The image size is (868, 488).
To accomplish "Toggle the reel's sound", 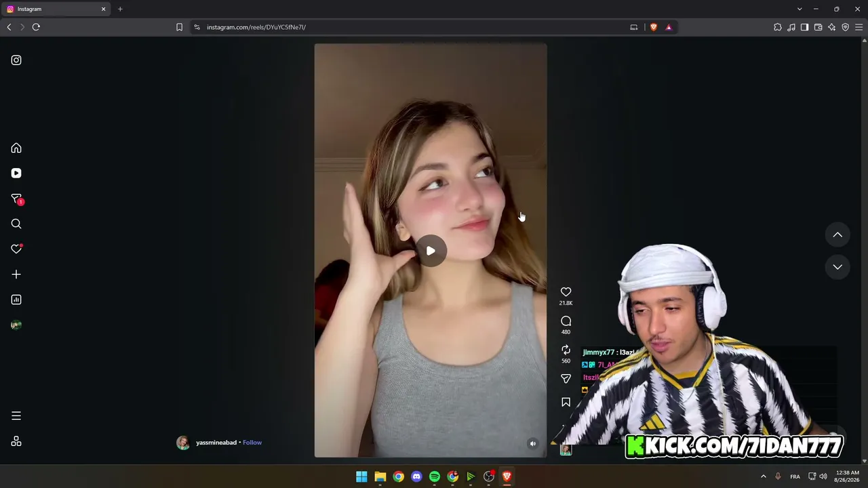I will (533, 444).
